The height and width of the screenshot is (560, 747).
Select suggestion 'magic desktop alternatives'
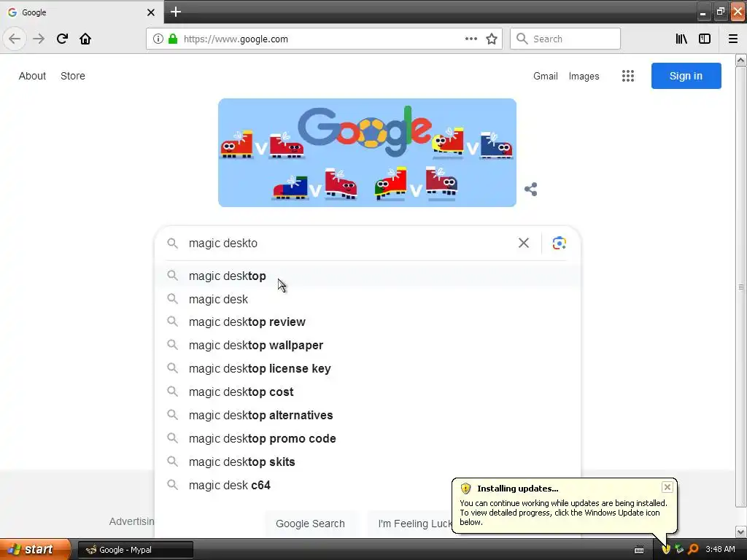coord(368,415)
